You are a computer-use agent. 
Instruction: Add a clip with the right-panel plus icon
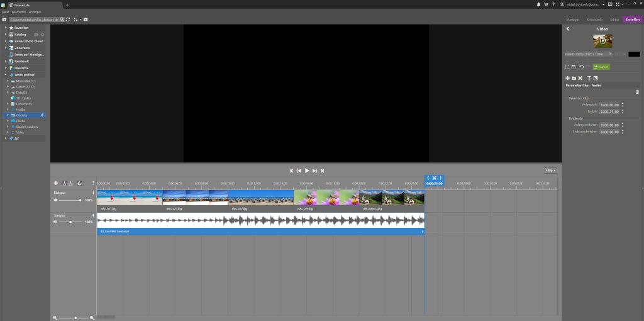click(x=568, y=78)
